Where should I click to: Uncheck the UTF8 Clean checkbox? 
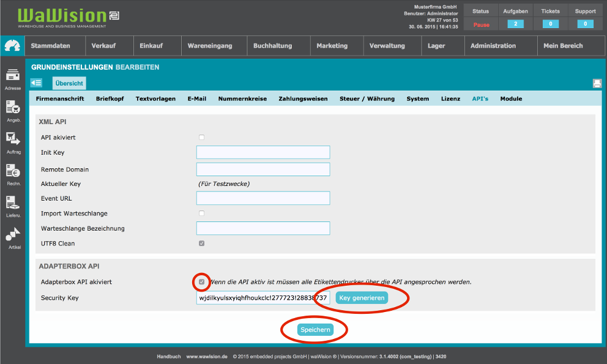pos(202,243)
